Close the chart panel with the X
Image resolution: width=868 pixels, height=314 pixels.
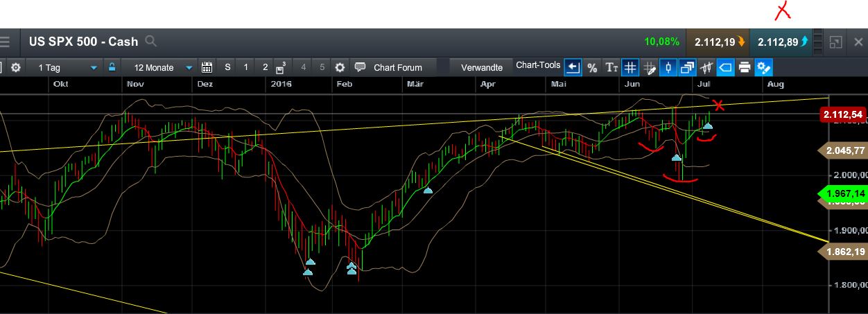[x=859, y=42]
